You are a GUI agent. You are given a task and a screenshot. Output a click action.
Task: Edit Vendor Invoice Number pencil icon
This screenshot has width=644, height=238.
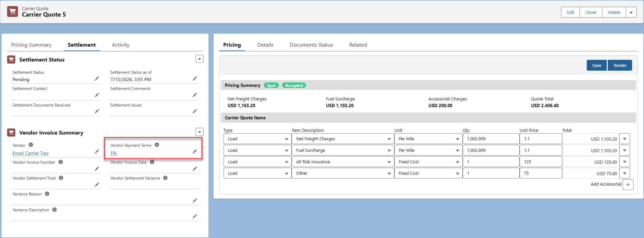(97, 169)
